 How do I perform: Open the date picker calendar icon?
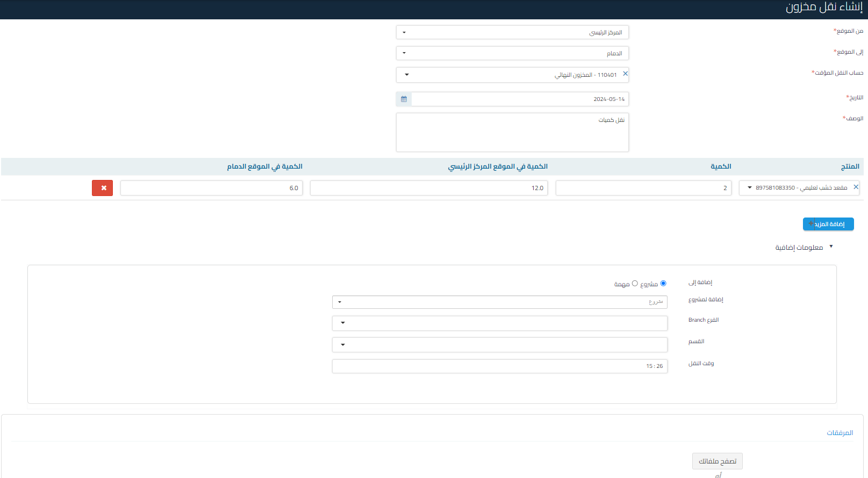pos(404,99)
